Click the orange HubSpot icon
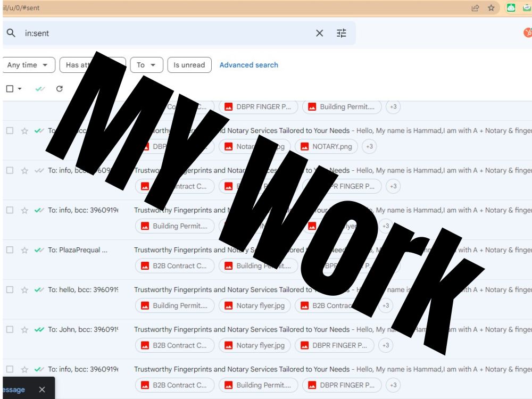The height and width of the screenshot is (399, 532). pos(528,32)
